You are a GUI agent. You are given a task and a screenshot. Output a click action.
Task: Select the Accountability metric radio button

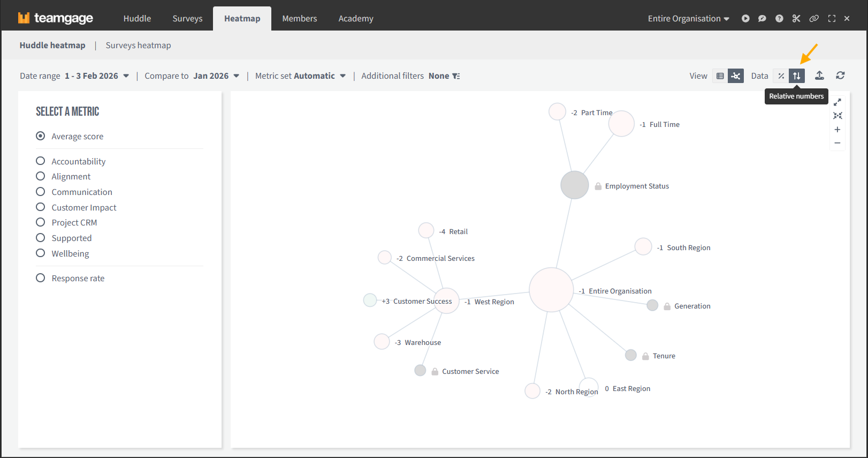(40, 161)
